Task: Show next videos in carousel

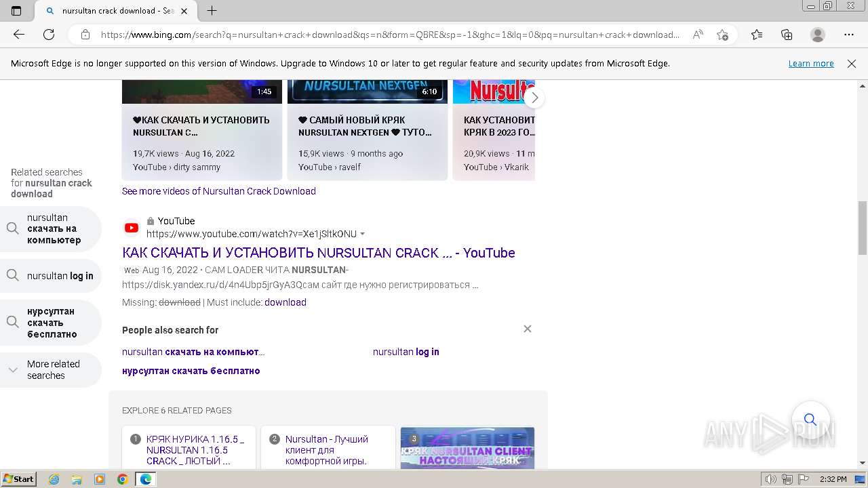Action: click(534, 98)
